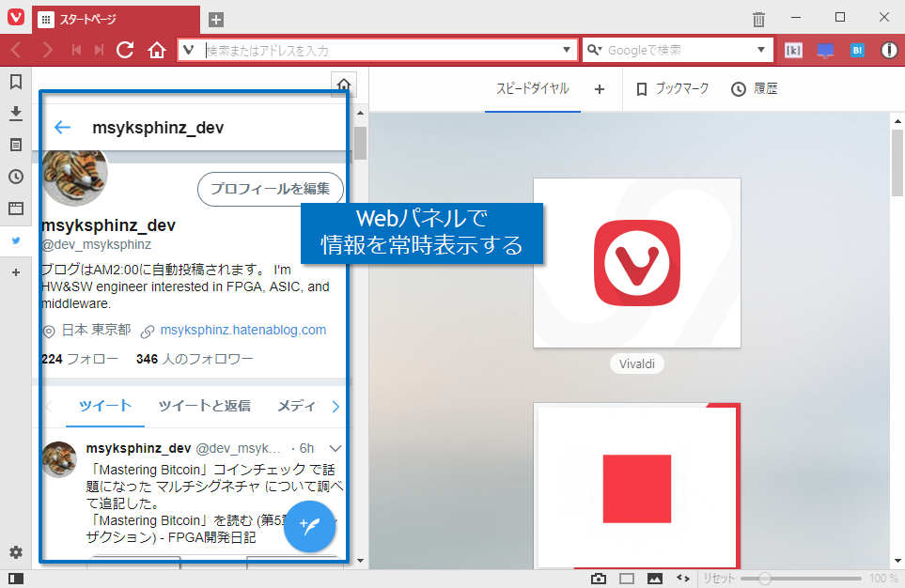Click the リセット zoom button
This screenshot has width=905, height=588.
[719, 579]
